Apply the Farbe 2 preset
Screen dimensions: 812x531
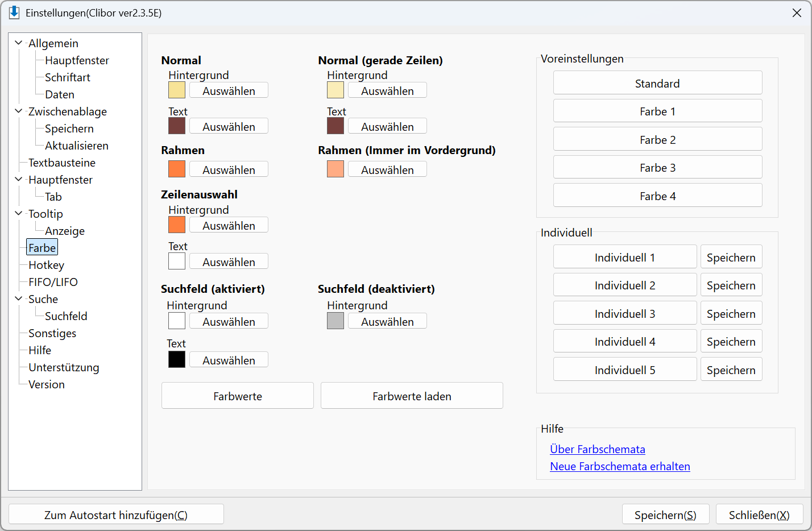[657, 139]
